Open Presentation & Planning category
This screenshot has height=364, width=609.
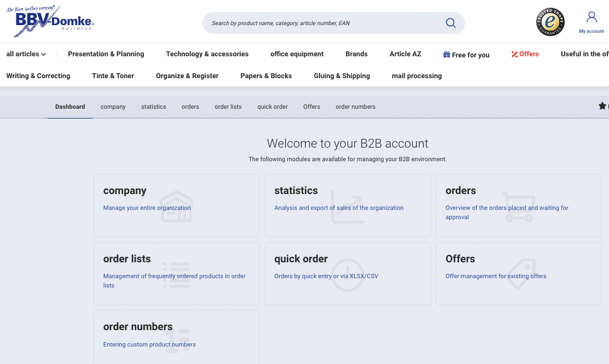pos(106,54)
